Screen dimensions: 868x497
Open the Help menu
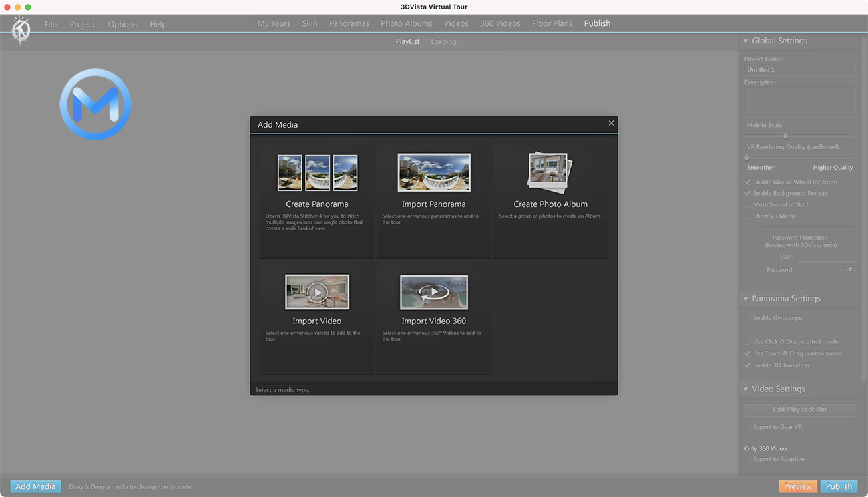(158, 24)
